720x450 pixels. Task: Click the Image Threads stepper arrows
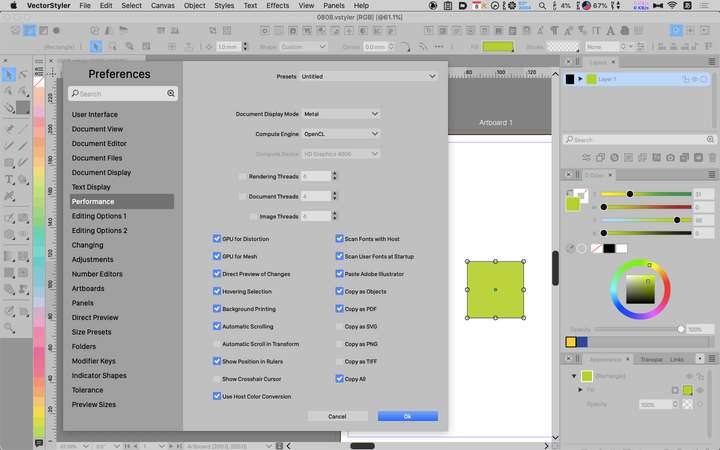click(x=334, y=216)
